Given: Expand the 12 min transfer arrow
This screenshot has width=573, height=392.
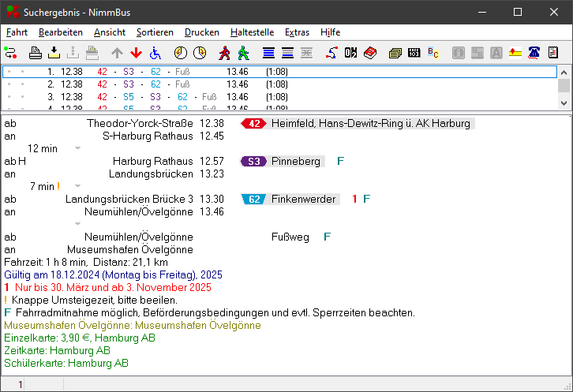Looking at the screenshot, I should coord(77,147).
